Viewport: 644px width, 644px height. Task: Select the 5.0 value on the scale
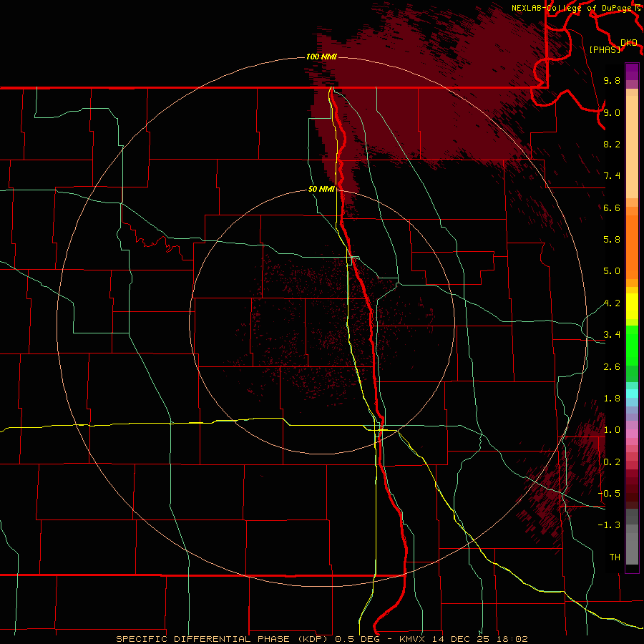tap(612, 271)
